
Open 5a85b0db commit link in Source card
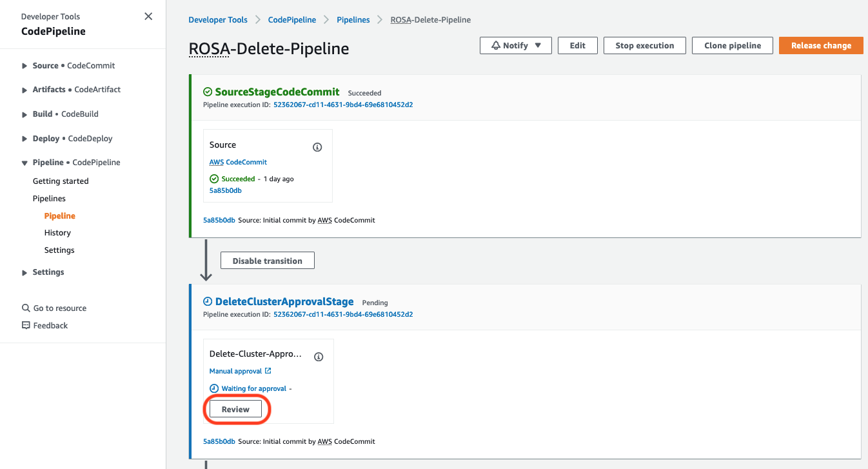[x=226, y=190]
